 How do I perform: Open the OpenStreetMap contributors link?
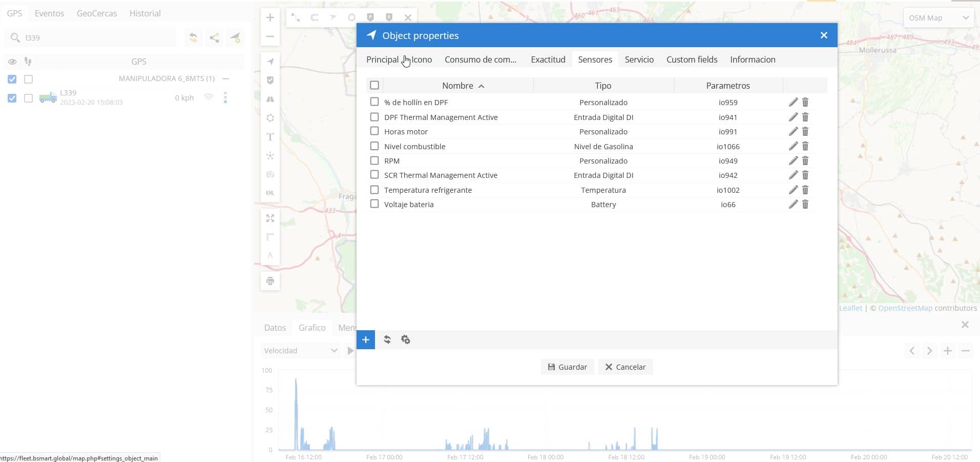click(x=905, y=308)
